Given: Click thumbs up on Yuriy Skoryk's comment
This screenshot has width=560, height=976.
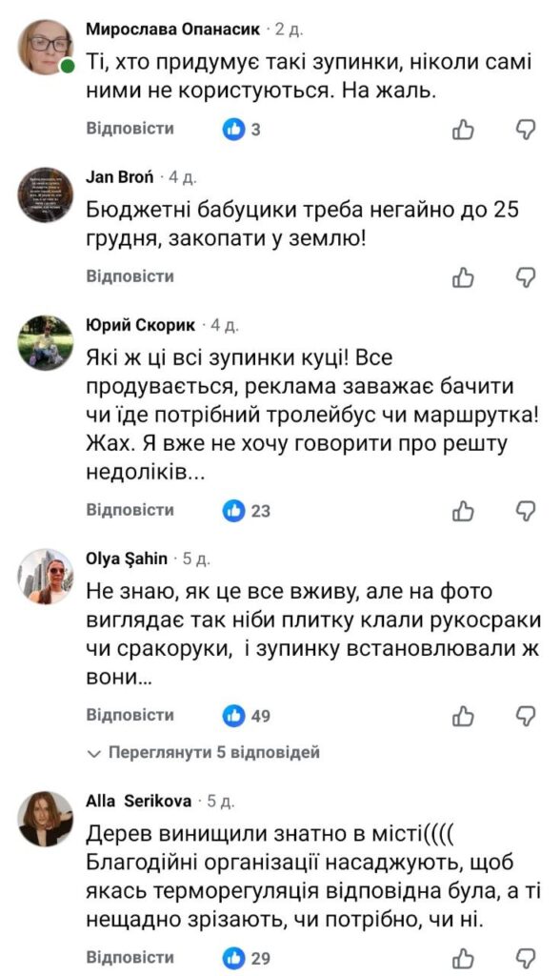Looking at the screenshot, I should (466, 510).
